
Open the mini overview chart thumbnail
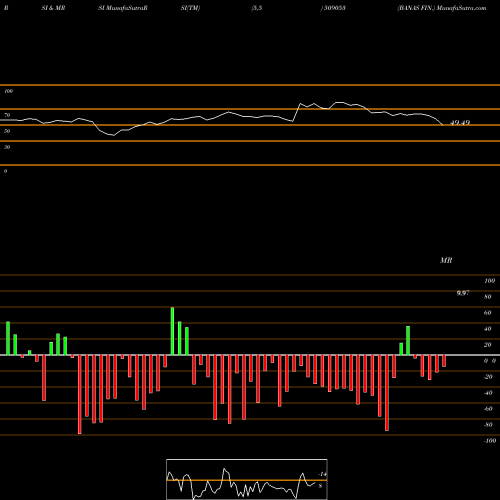tap(247, 479)
